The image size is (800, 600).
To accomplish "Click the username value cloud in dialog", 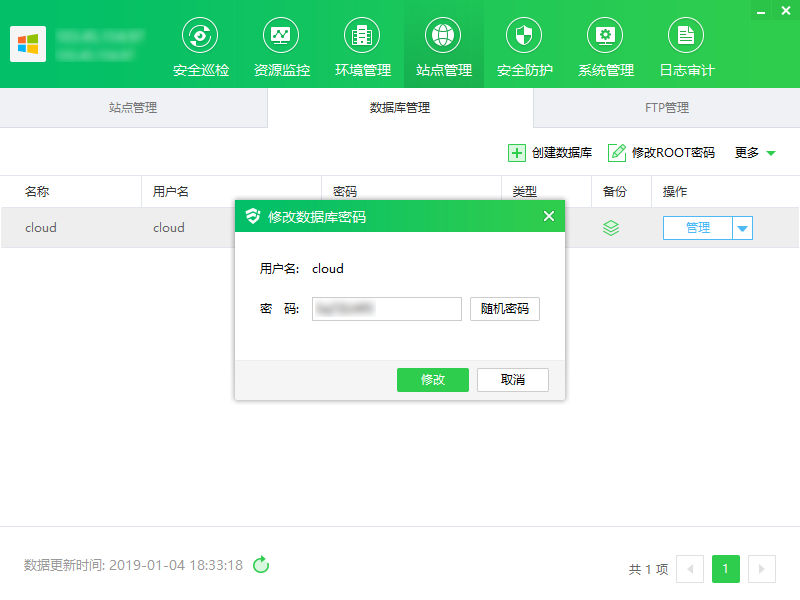I will tap(328, 268).
